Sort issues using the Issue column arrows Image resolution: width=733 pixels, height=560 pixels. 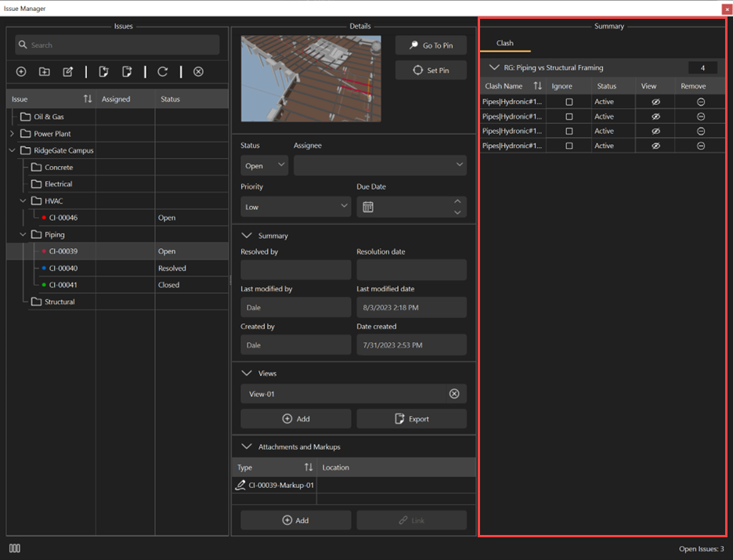pyautogui.click(x=88, y=99)
